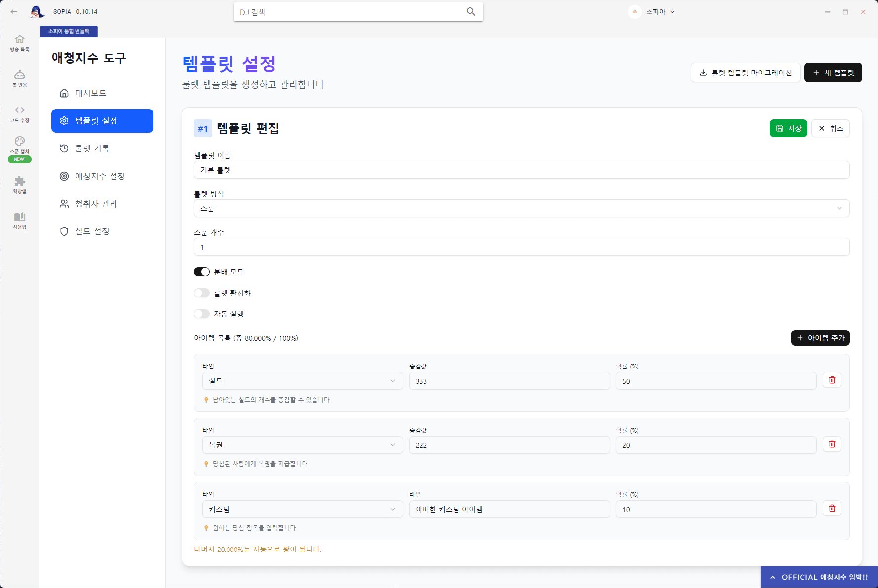Open the 방송 목록 home icon
This screenshot has width=878, height=588.
tap(20, 39)
